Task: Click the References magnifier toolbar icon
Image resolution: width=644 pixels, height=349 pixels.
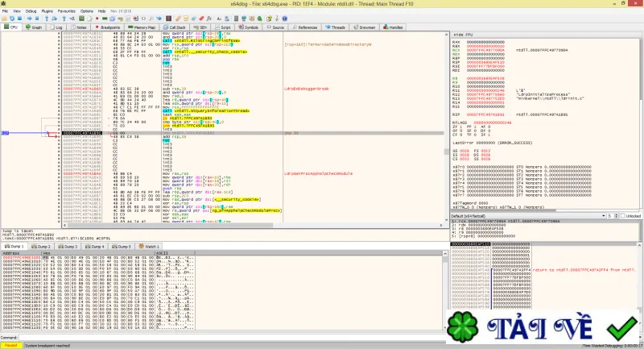Action: tap(151, 19)
